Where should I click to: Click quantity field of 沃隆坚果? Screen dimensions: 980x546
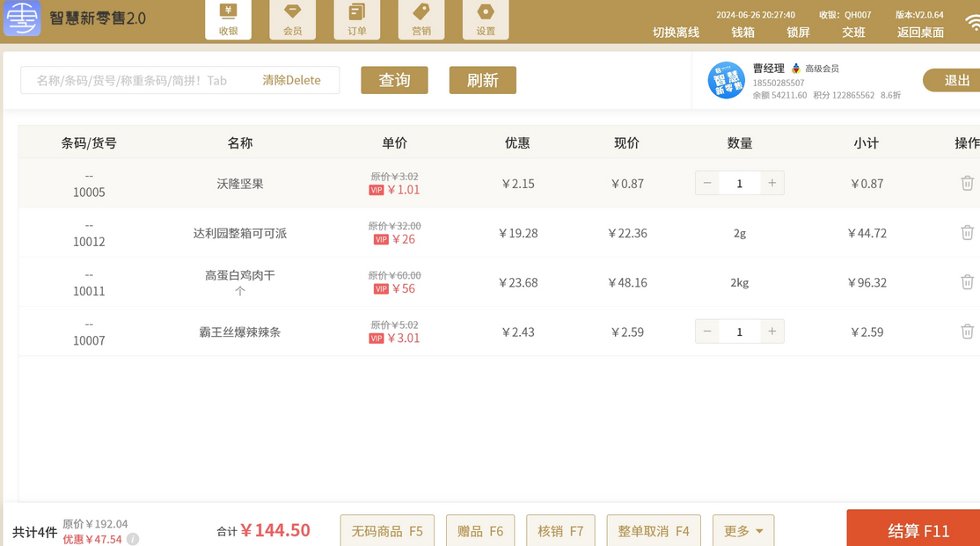click(x=739, y=183)
